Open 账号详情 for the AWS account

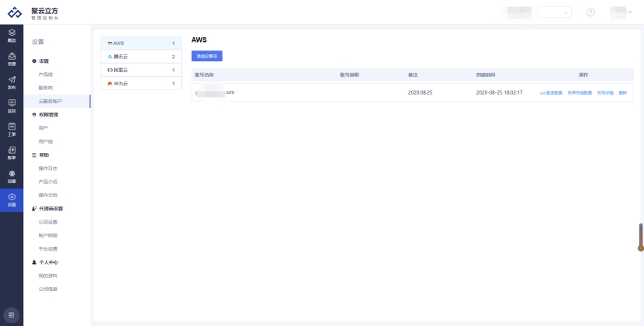coord(605,93)
